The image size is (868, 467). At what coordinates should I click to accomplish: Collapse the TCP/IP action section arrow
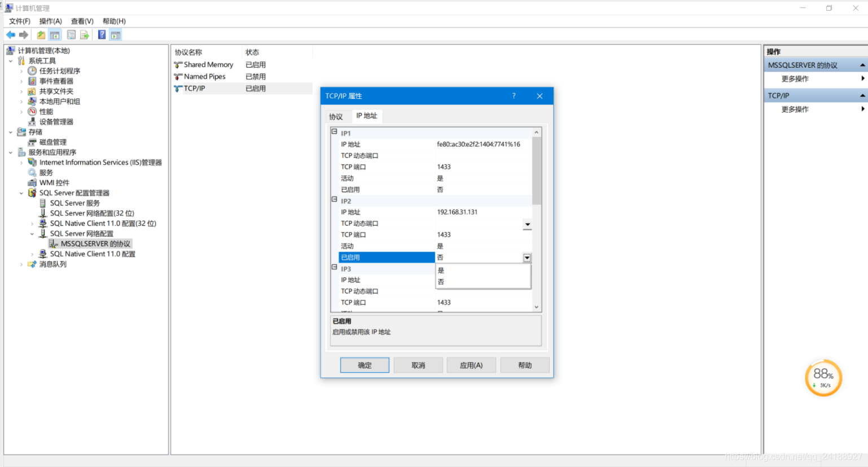pyautogui.click(x=862, y=96)
